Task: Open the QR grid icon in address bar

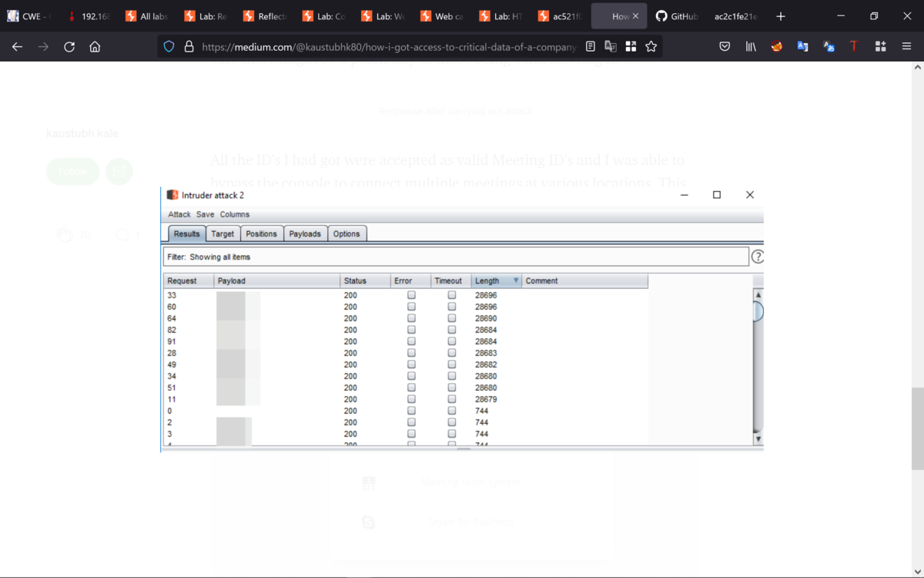Action: point(631,46)
